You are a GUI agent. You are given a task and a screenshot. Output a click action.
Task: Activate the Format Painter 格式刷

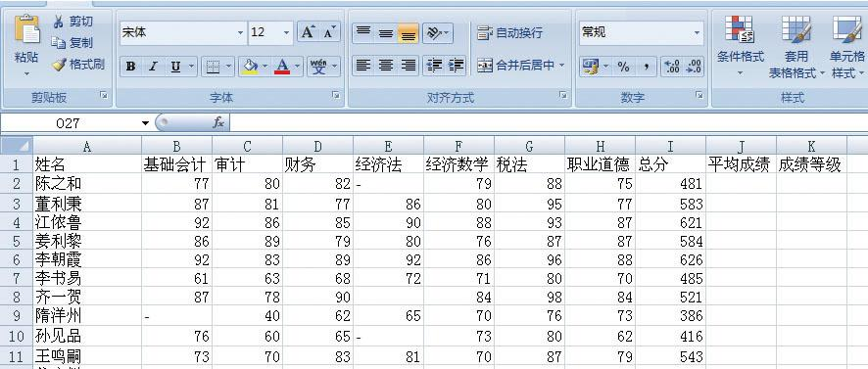pyautogui.click(x=78, y=65)
